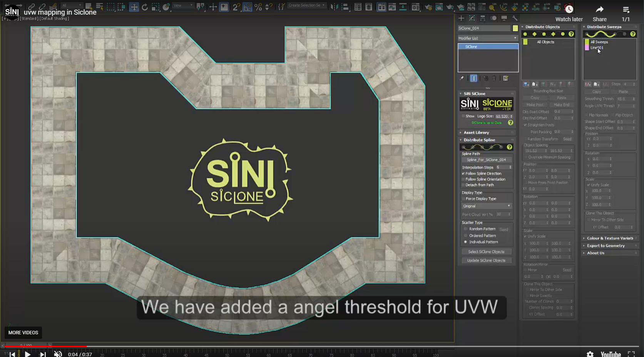Click the Mirror tool in main toolbar
644x357 pixels.
(334, 7)
